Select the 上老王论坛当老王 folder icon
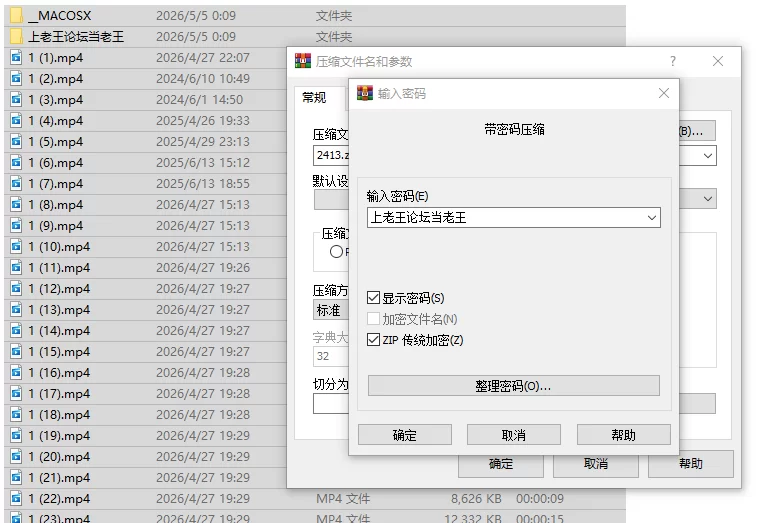Screen dimensions: 770x523 pos(16,36)
